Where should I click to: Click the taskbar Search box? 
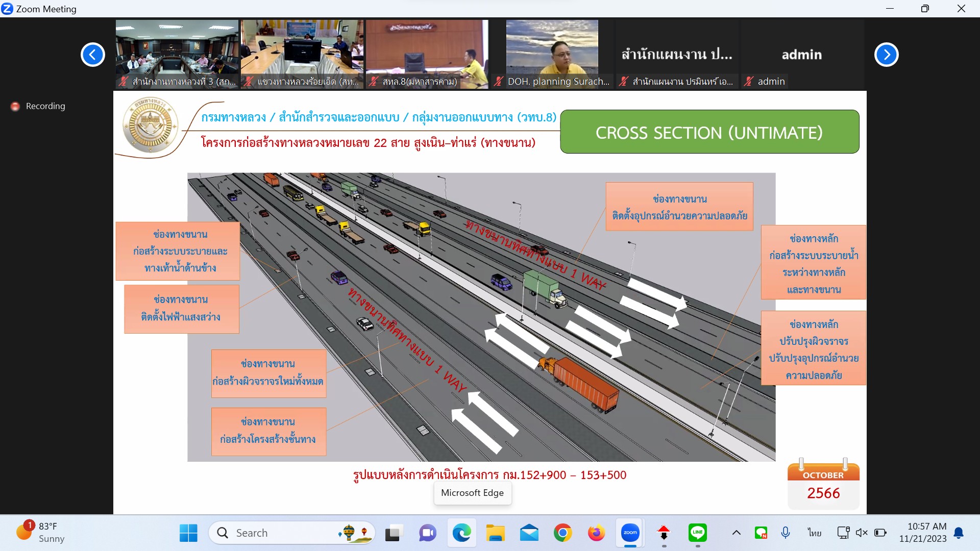pos(291,533)
